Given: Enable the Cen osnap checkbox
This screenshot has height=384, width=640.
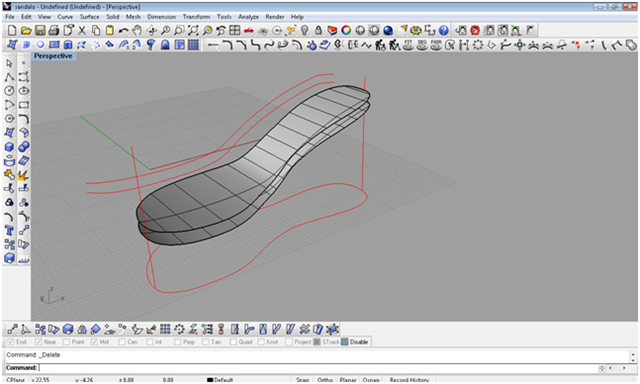Looking at the screenshot, I should (x=122, y=342).
